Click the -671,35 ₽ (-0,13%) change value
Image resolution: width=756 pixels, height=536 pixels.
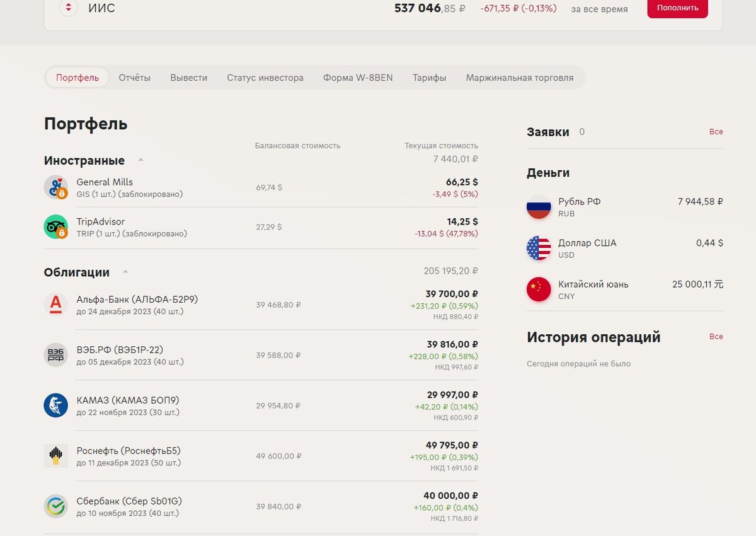pyautogui.click(x=518, y=9)
